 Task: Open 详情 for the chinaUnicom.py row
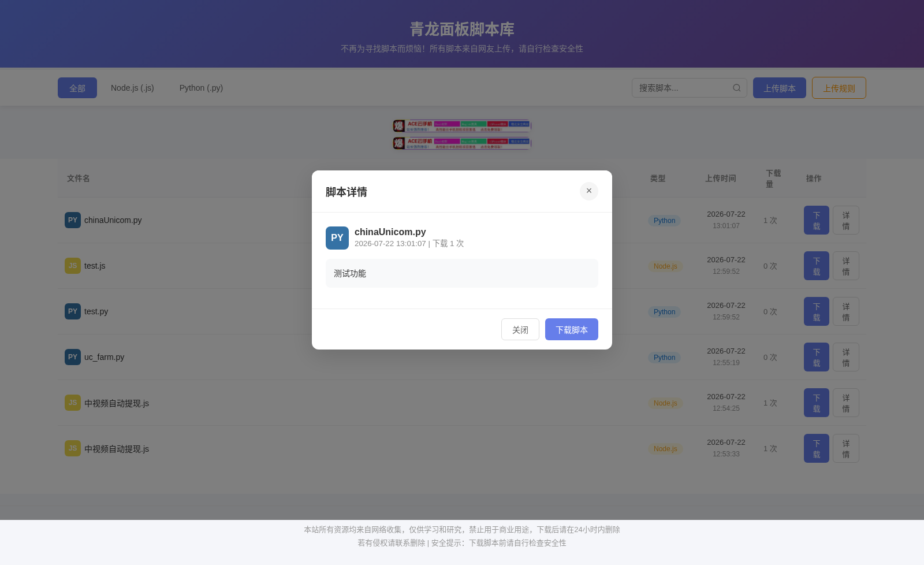pyautogui.click(x=846, y=220)
